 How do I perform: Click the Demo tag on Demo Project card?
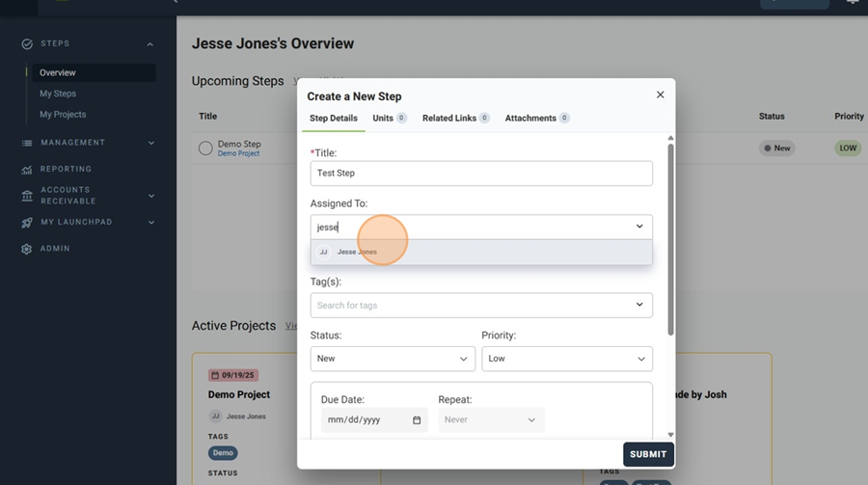223,453
